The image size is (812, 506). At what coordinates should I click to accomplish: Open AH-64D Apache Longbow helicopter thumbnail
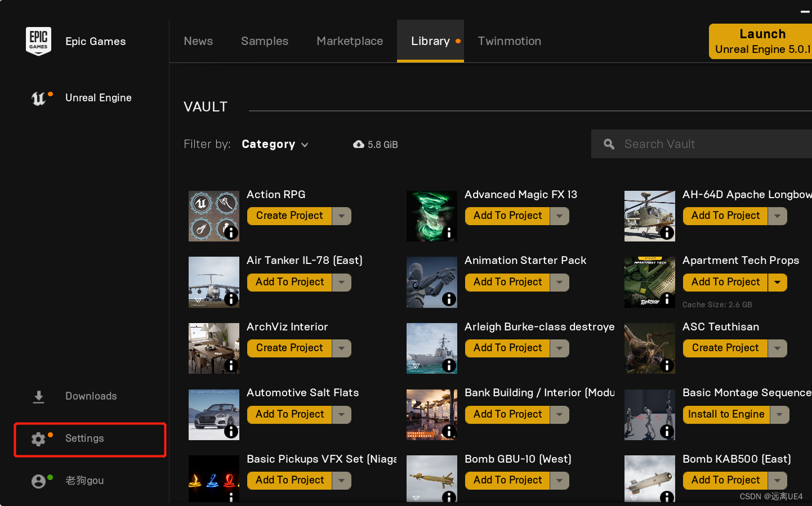pos(650,216)
